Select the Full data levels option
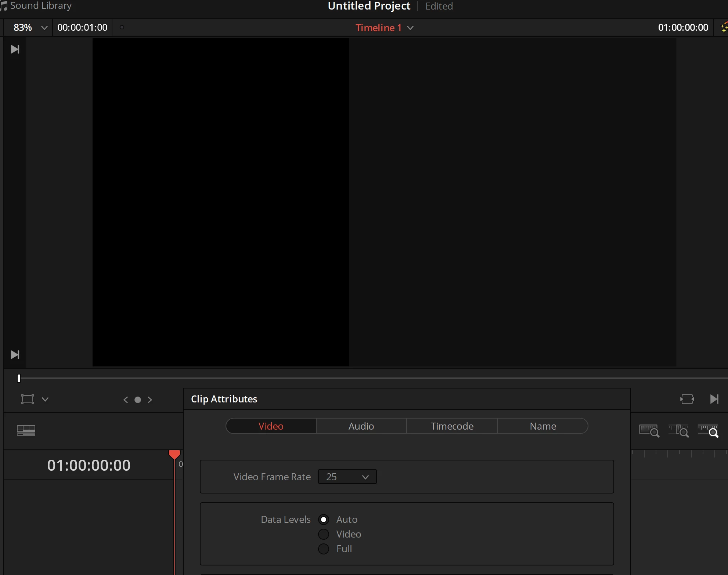728x575 pixels. [x=324, y=549]
